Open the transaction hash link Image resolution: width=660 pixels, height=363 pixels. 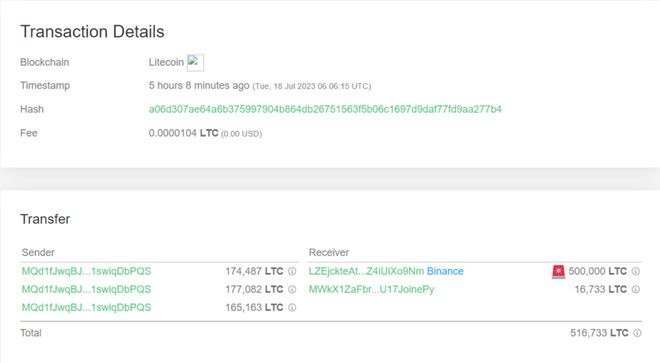click(x=325, y=109)
